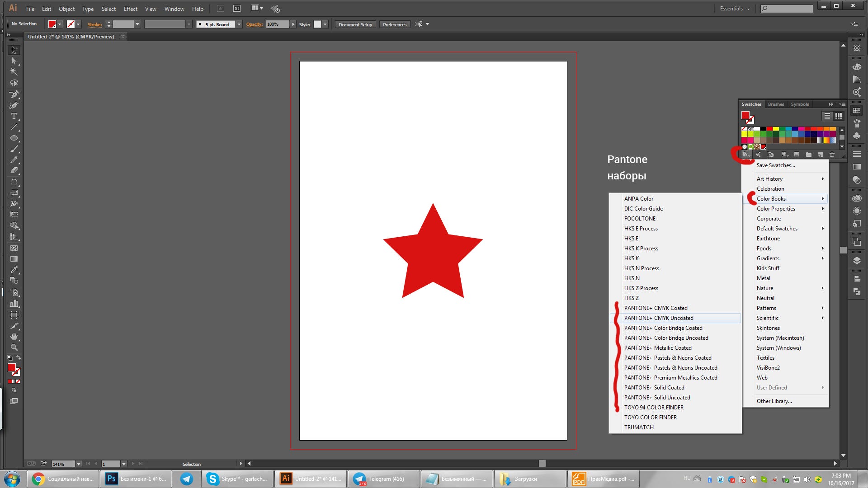Click Other Library... menu command
The width and height of the screenshot is (868, 488).
(x=785, y=401)
